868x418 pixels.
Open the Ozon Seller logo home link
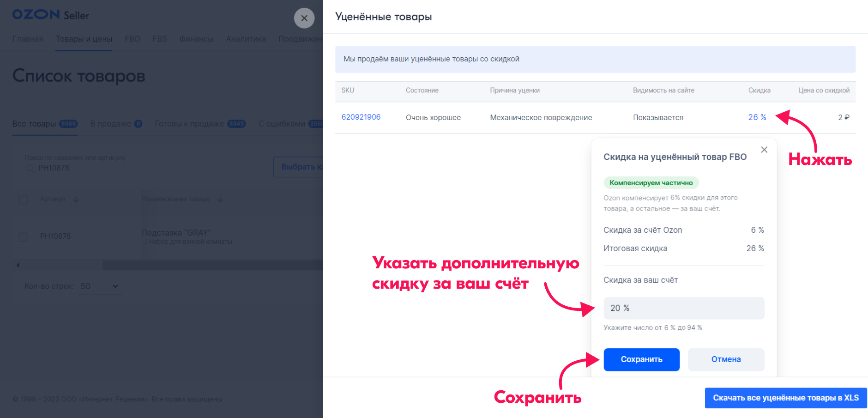[51, 15]
